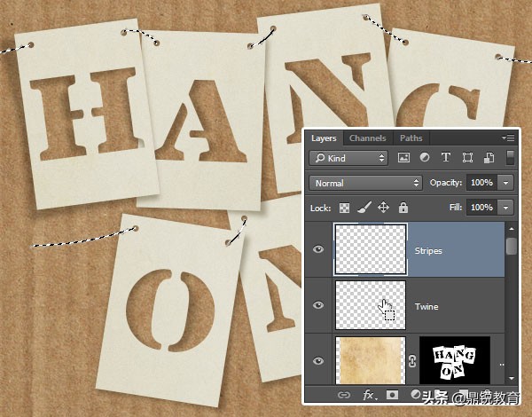This screenshot has height=417, width=532.
Task: Lock image pixels with brush icon
Action: click(x=364, y=208)
